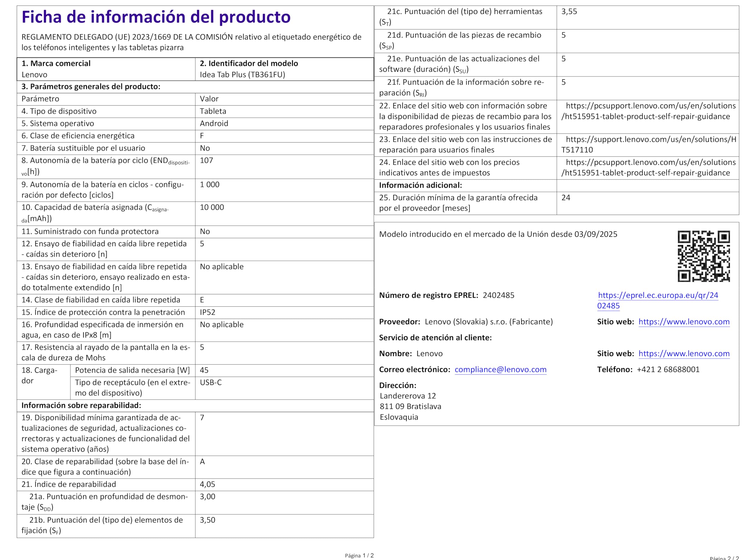Click the reparability index value 4,05

coord(208,484)
